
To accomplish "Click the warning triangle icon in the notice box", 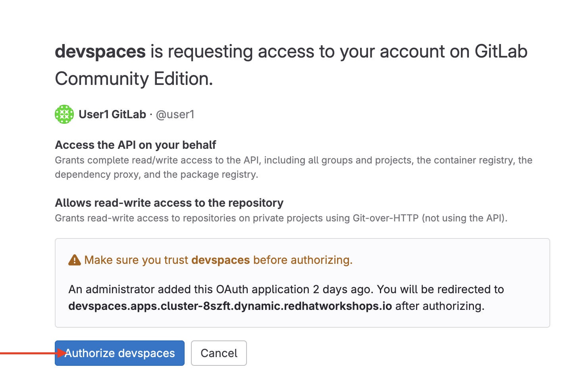I will click(x=74, y=259).
